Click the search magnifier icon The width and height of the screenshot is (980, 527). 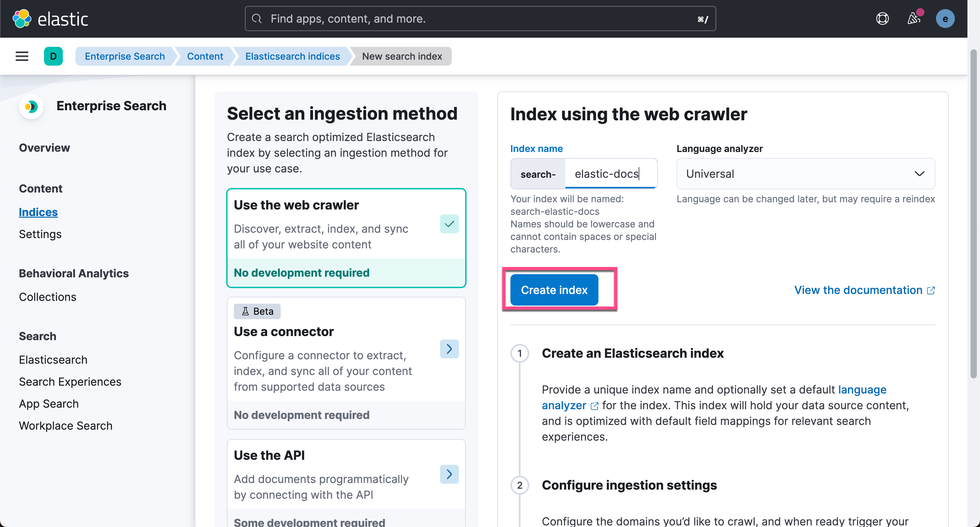coord(257,19)
